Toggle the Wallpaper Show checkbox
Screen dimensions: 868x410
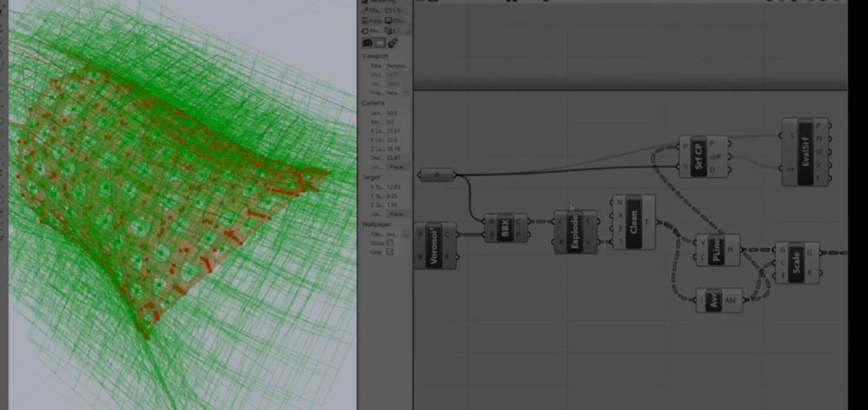pyautogui.click(x=391, y=242)
